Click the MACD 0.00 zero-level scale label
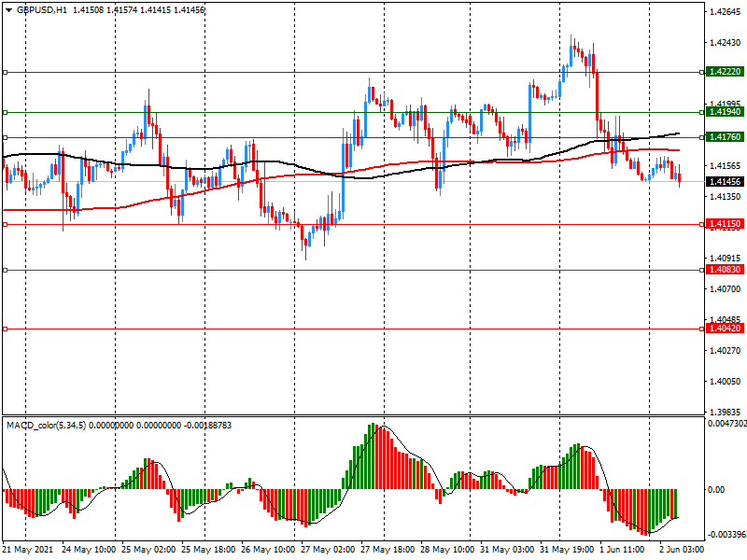This screenshot has width=747, height=560. (x=718, y=489)
